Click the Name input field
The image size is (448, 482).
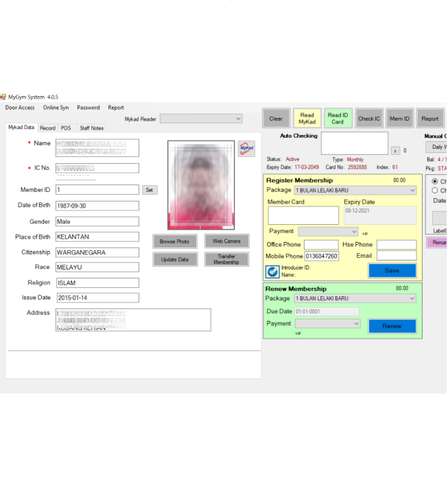97,148
